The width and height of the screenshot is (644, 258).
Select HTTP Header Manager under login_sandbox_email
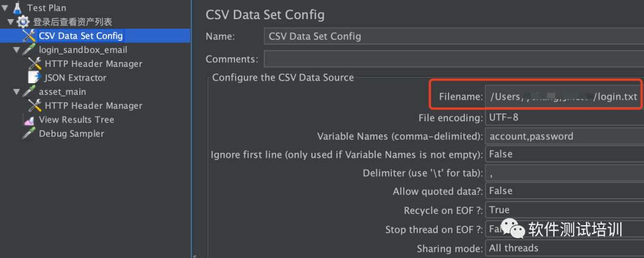tap(93, 64)
